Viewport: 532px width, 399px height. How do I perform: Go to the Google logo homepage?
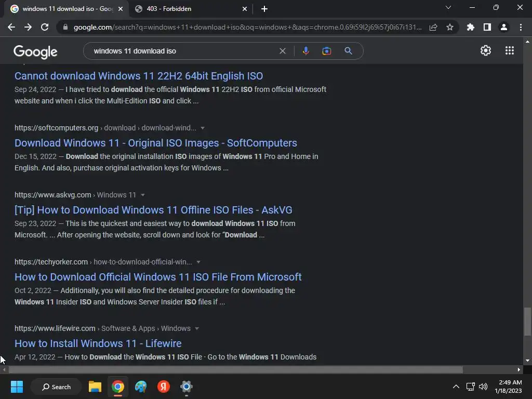(x=35, y=51)
